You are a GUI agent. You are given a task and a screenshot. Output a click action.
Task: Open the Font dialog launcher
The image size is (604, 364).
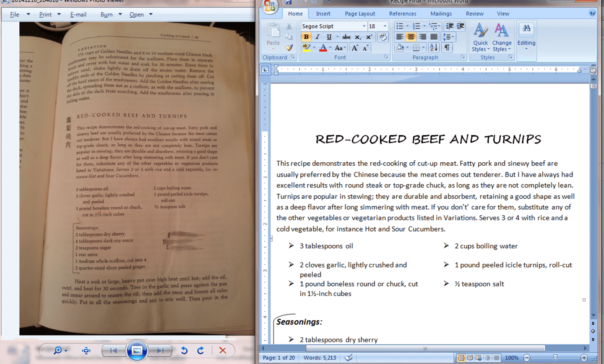click(386, 57)
